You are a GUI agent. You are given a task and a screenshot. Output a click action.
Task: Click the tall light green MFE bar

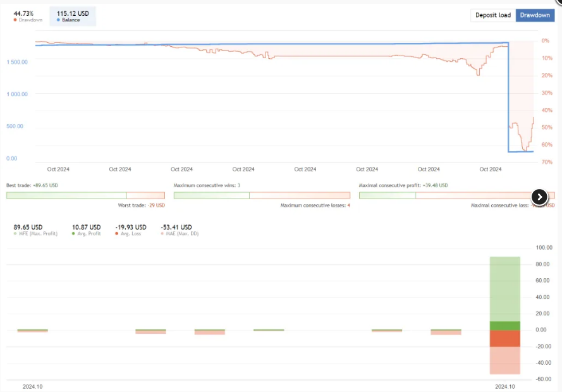click(x=504, y=289)
